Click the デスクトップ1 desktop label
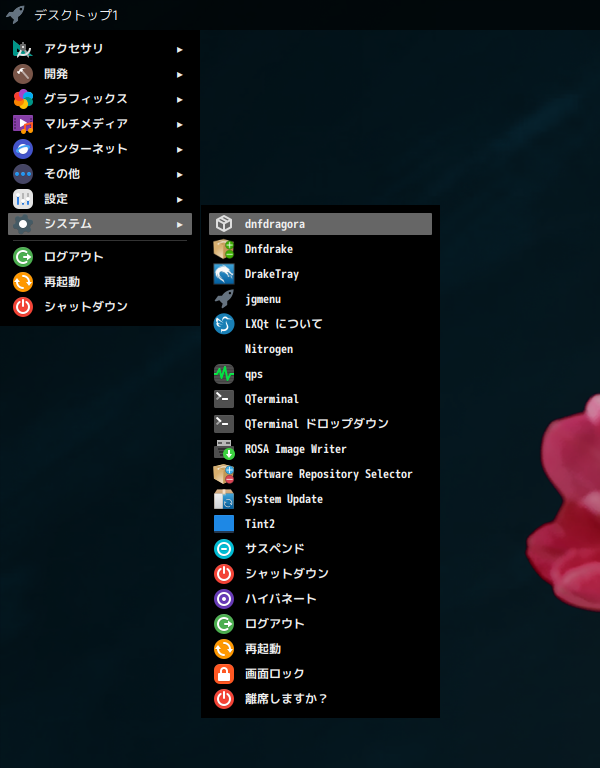This screenshot has width=600, height=768. 76,15
